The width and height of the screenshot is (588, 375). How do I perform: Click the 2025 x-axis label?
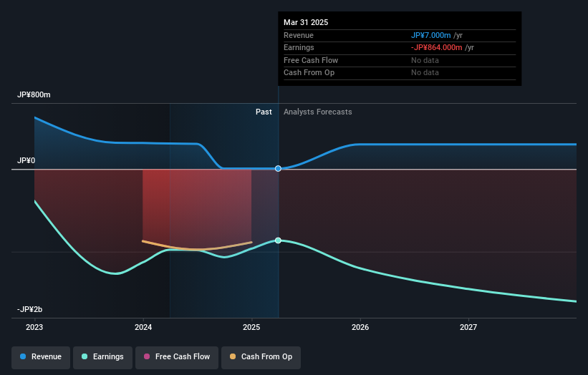click(251, 328)
